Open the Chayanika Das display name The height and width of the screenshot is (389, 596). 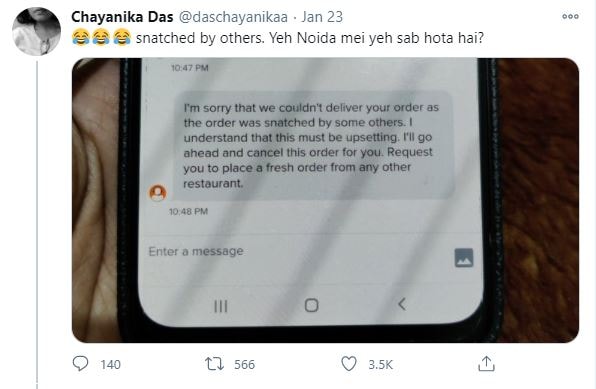click(122, 17)
